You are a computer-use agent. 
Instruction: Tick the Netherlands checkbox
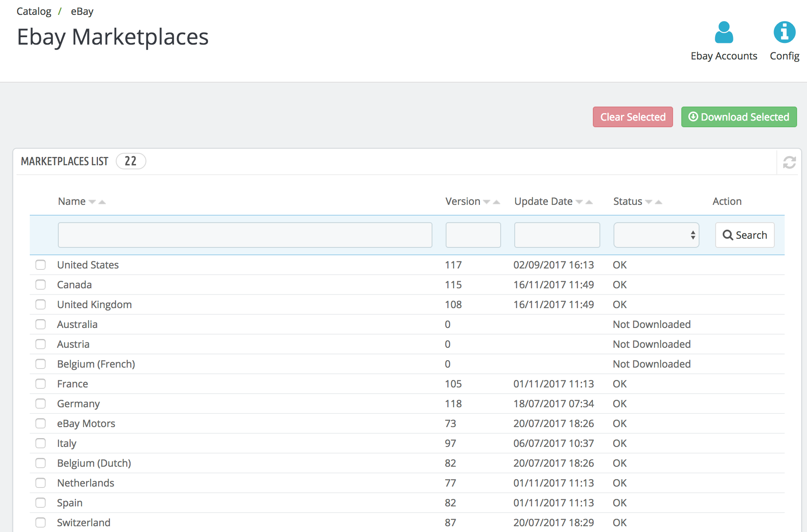pyautogui.click(x=41, y=483)
